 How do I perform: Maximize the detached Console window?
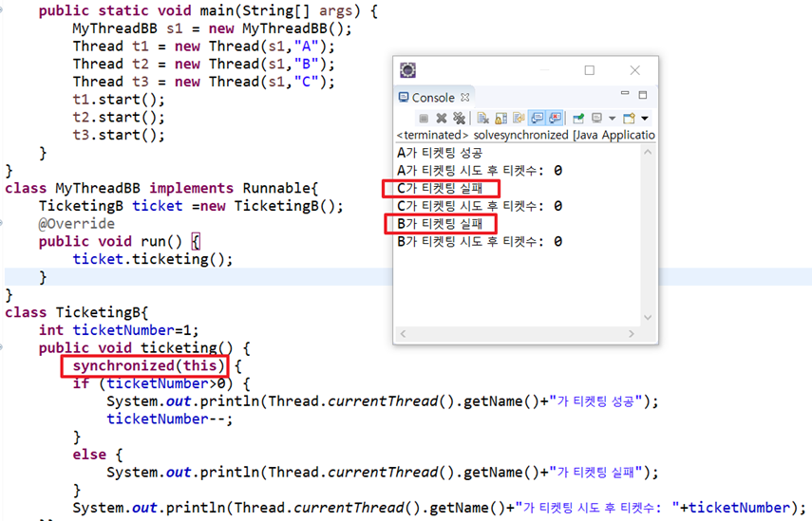pos(590,70)
